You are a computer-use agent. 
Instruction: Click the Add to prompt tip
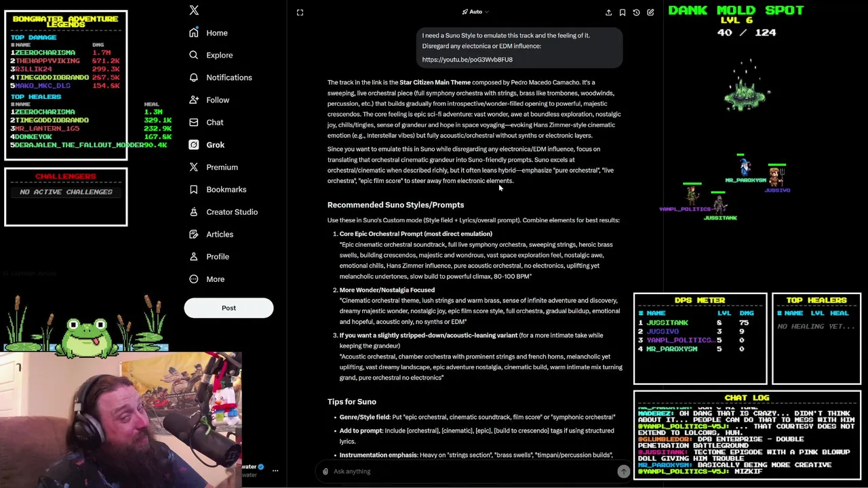coord(477,436)
